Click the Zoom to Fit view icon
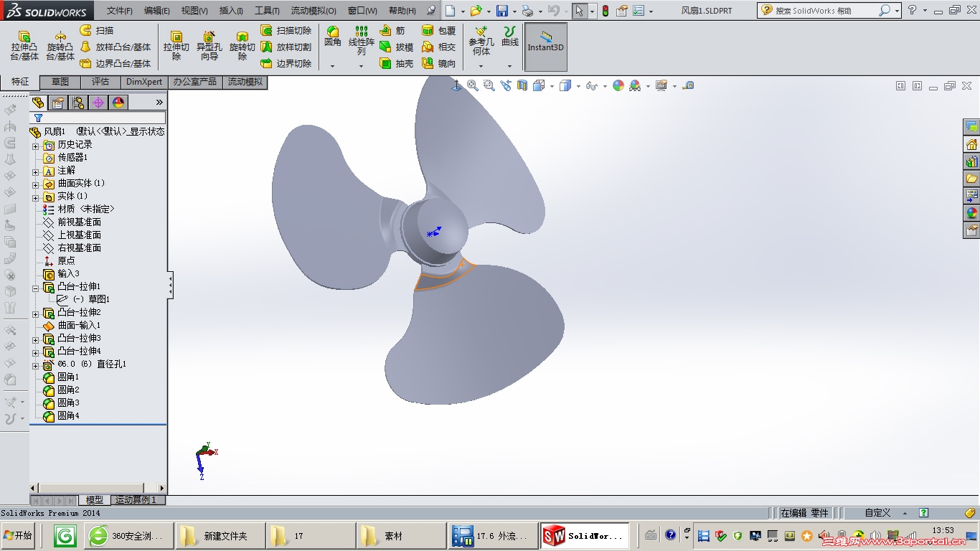The image size is (980, 551). click(x=473, y=85)
